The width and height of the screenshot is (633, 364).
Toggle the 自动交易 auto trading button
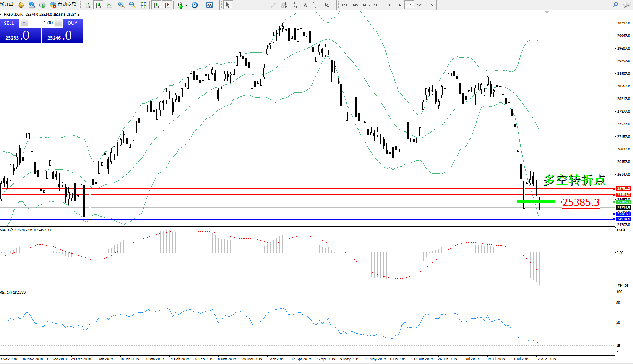(x=63, y=5)
